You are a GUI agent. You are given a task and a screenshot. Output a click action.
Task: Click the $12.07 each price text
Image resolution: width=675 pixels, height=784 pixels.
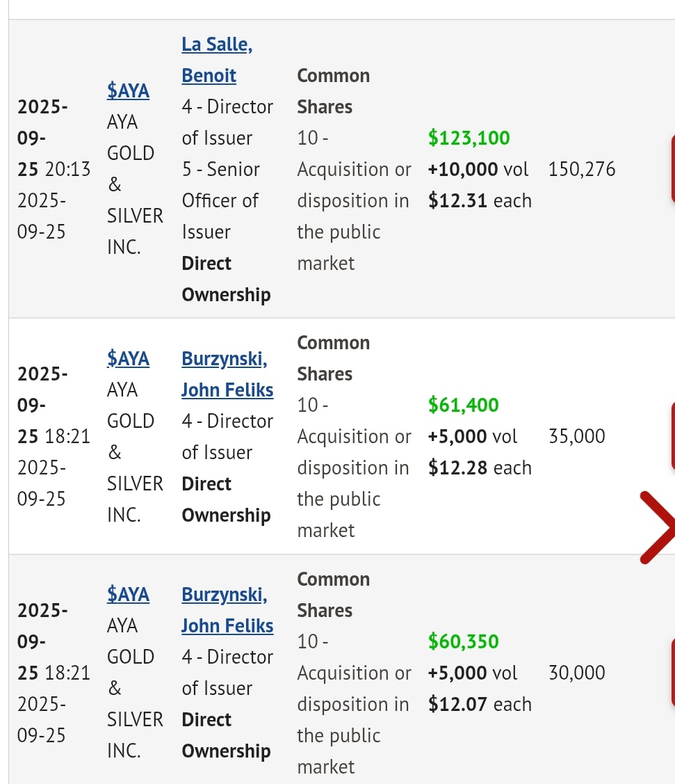click(479, 704)
